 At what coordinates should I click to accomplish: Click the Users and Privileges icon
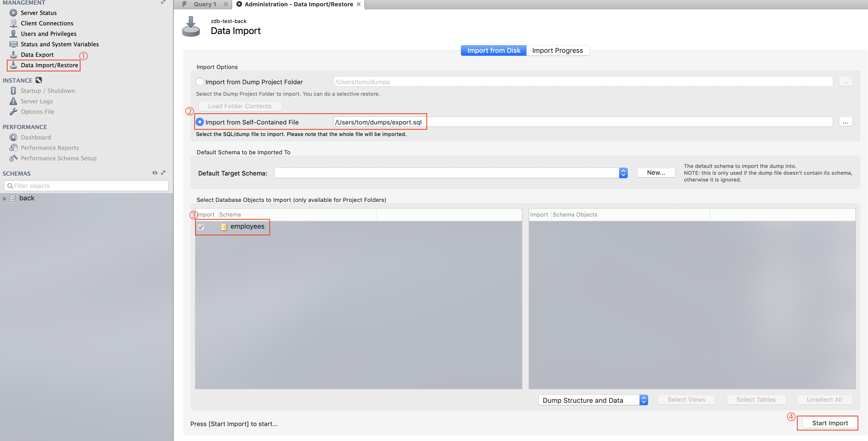tap(13, 34)
